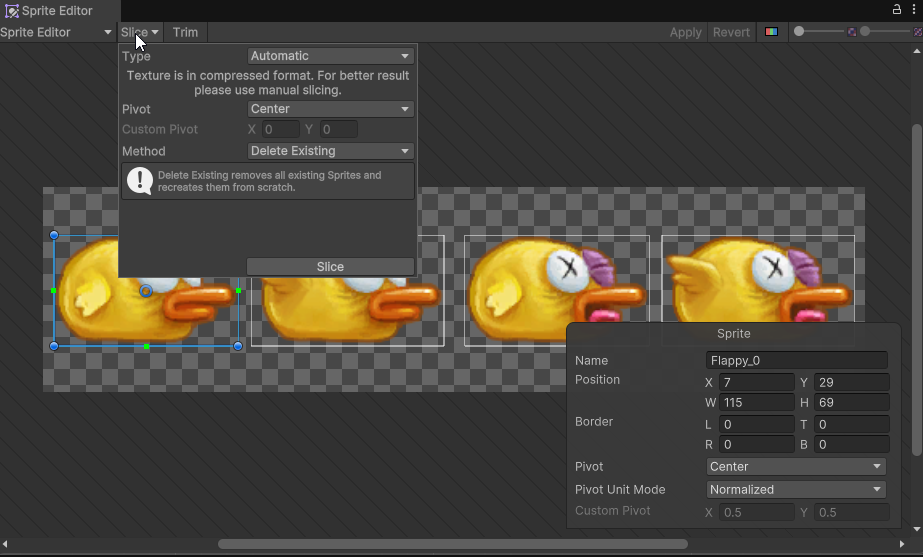Click the Trim toolbar button
923x557 pixels.
point(185,32)
